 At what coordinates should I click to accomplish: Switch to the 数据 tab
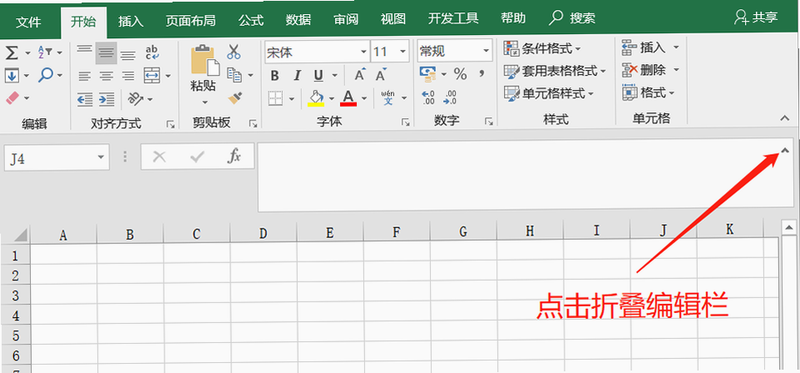tap(298, 20)
